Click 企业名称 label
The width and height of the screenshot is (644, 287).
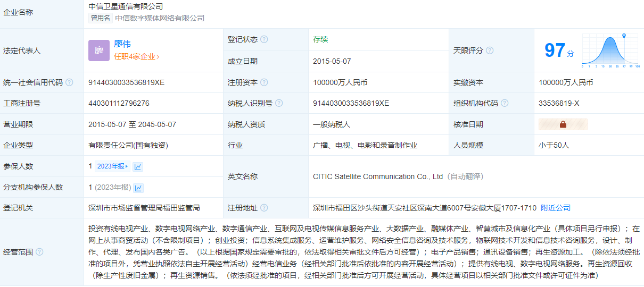18,12
